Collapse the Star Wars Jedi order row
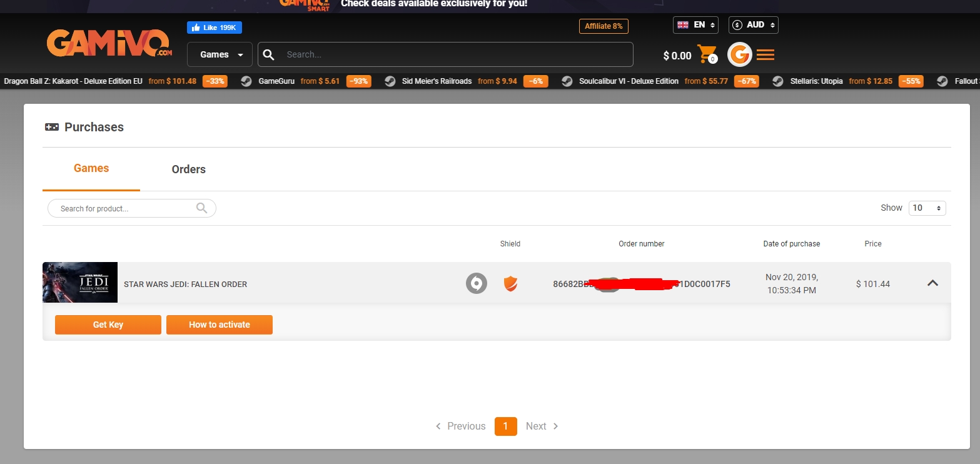The image size is (980, 464). [x=932, y=283]
